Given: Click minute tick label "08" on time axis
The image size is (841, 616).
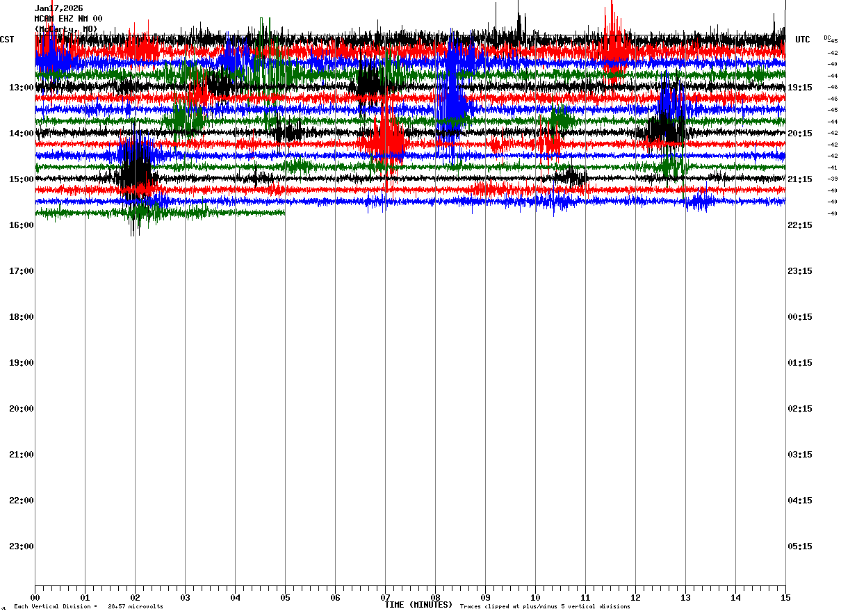Looking at the screenshot, I should [x=435, y=598].
